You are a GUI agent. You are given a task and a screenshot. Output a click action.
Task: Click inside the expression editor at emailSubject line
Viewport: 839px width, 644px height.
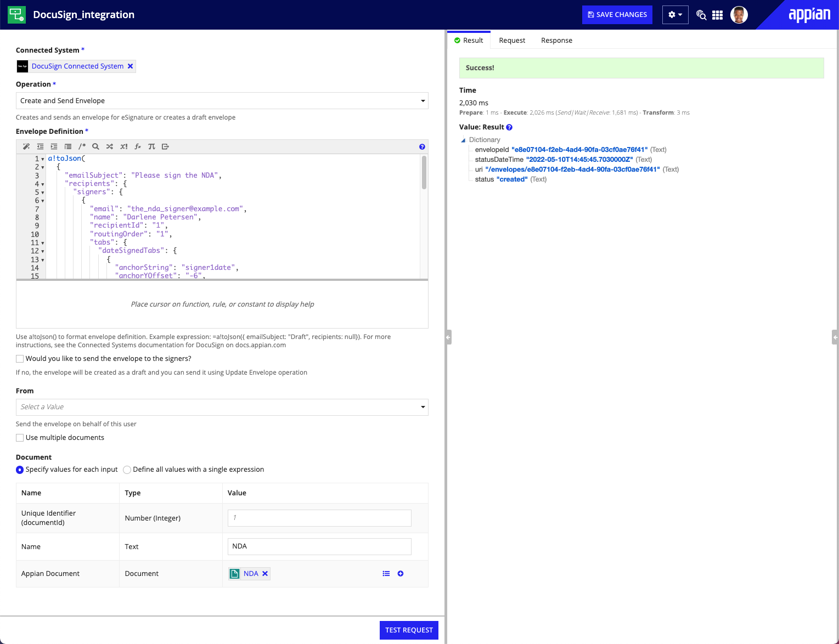click(x=143, y=176)
